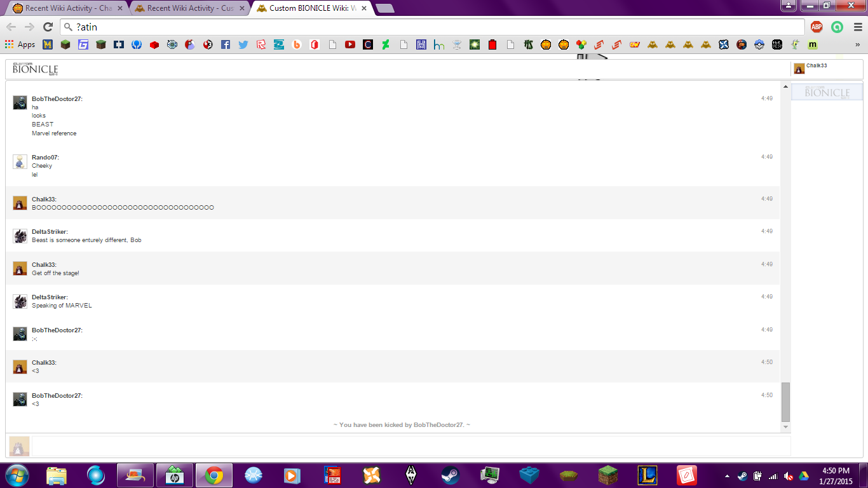Click the muted volume icon in tray
The height and width of the screenshot is (488, 868).
(x=789, y=476)
